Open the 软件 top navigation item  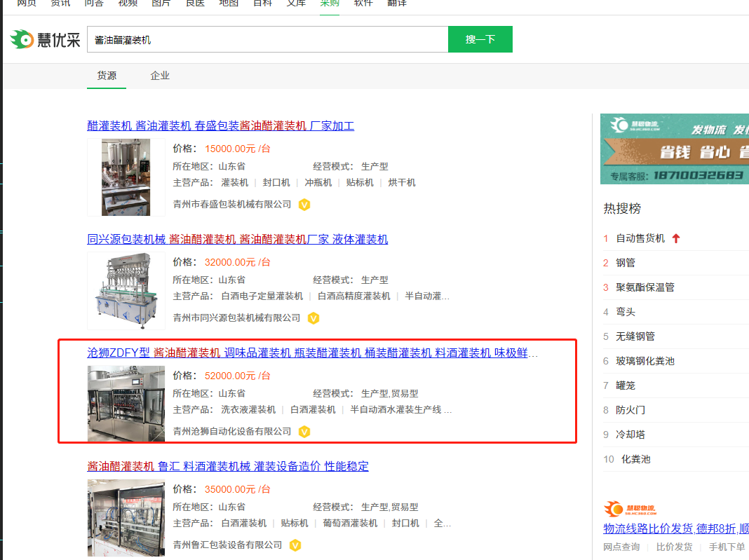pos(363,4)
